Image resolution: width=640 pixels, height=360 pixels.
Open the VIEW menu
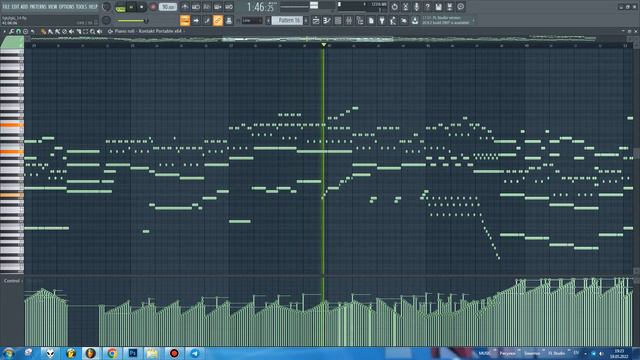click(x=53, y=7)
